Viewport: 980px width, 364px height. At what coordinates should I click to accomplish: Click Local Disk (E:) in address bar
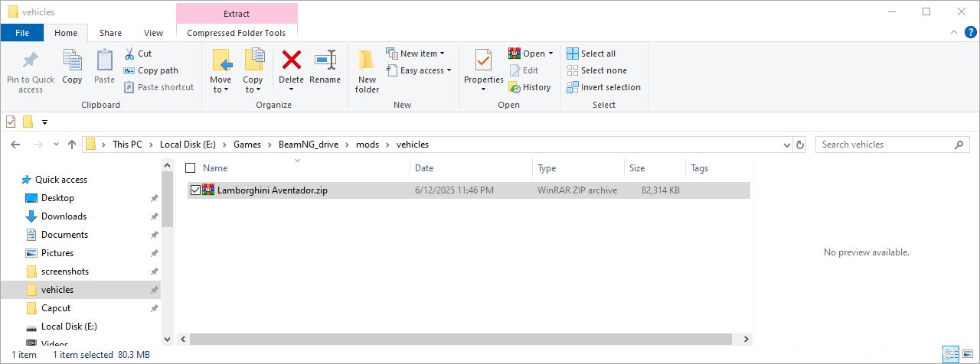tap(188, 145)
